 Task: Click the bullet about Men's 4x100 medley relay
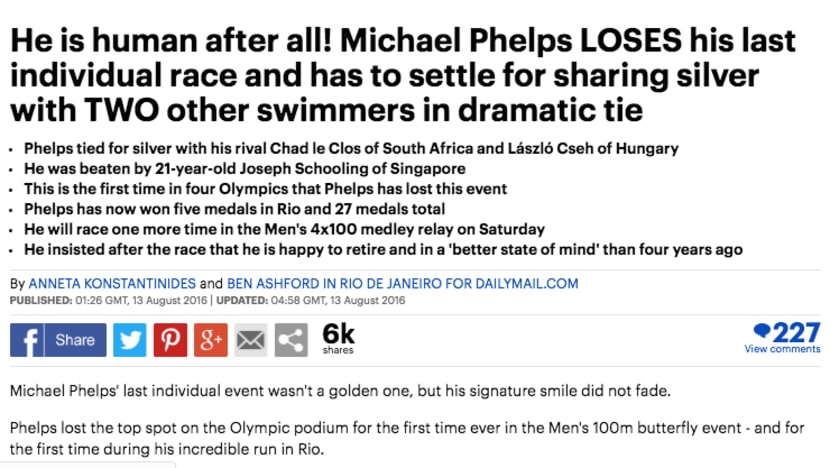tap(284, 229)
